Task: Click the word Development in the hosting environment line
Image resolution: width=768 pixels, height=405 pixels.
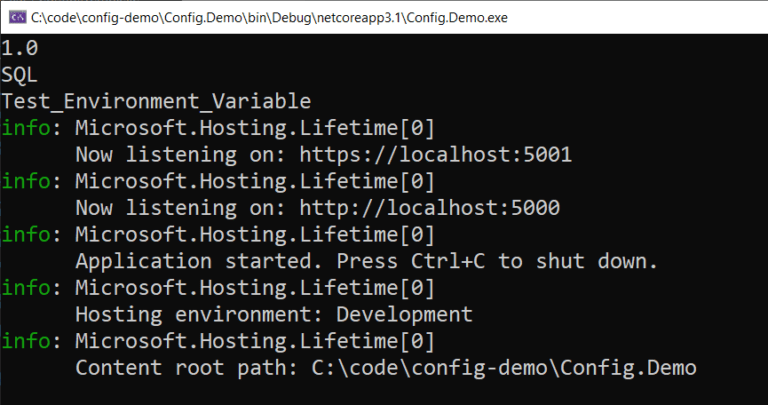Action: point(404,314)
